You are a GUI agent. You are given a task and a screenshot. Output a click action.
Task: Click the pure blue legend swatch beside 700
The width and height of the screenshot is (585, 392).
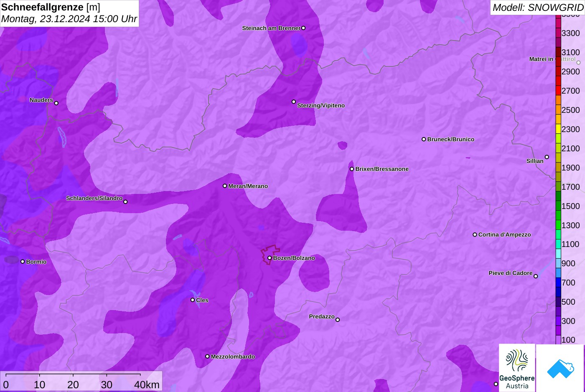pos(558,283)
